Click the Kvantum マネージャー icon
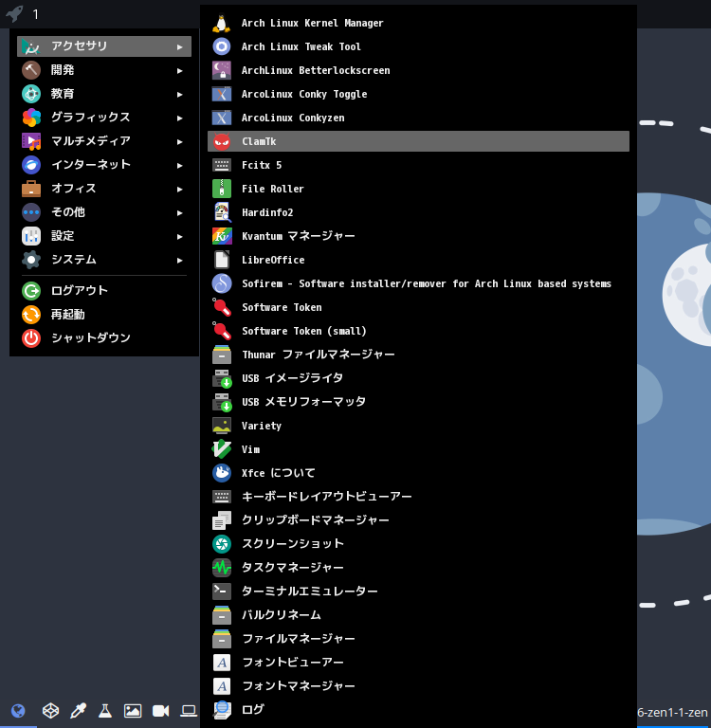711x728 pixels. click(x=222, y=236)
